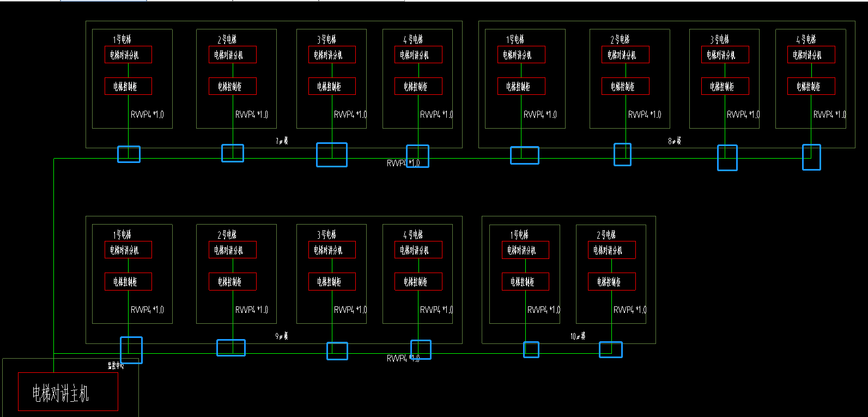Select 9#楼 elevator 2 电梯控制柜 box

coord(233,281)
